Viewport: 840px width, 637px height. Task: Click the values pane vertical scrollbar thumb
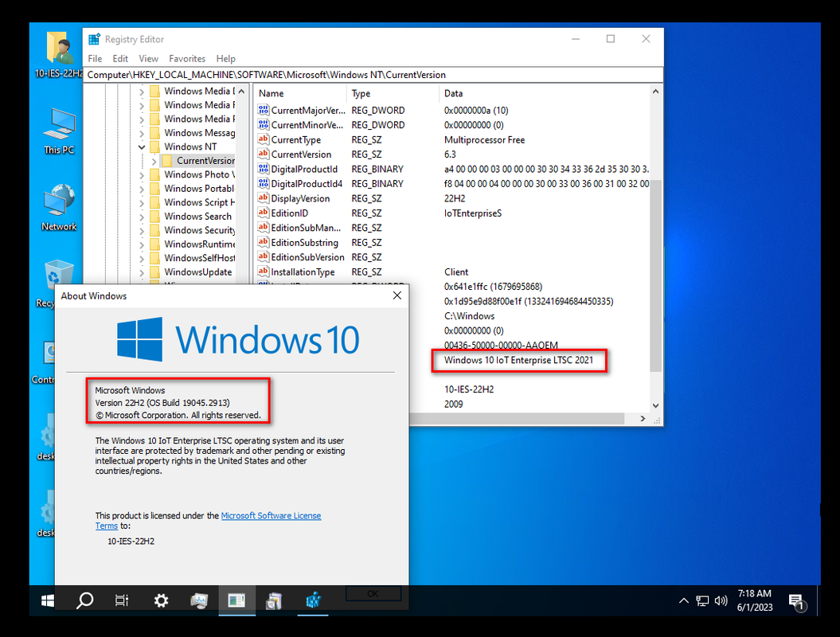pos(656,276)
